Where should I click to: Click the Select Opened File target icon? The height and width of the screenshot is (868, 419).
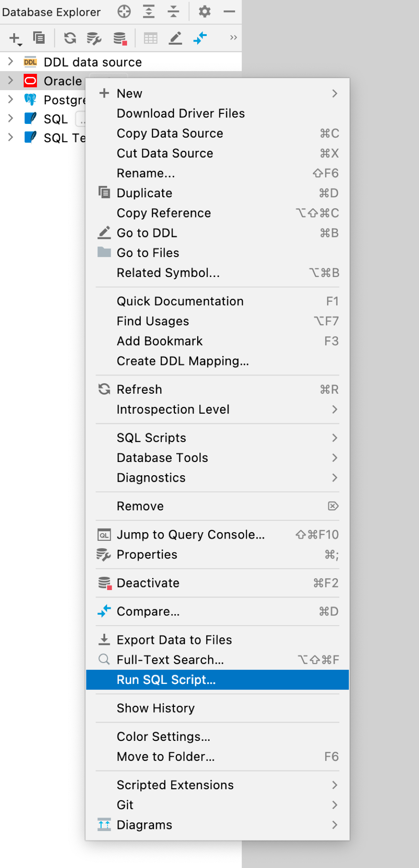[x=124, y=11]
